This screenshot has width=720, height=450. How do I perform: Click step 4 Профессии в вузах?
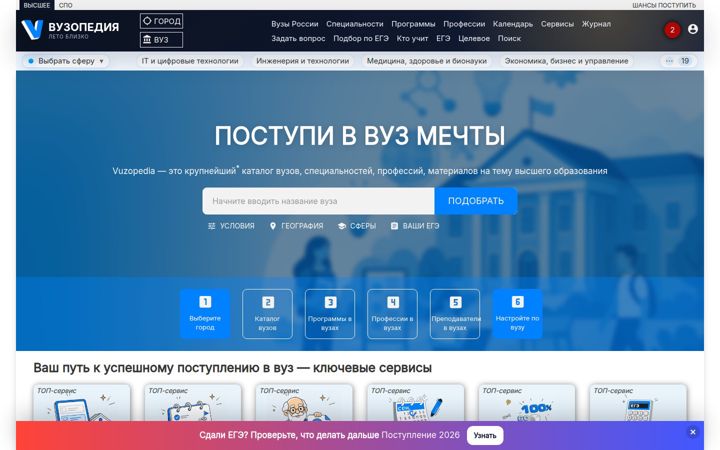pyautogui.click(x=392, y=314)
